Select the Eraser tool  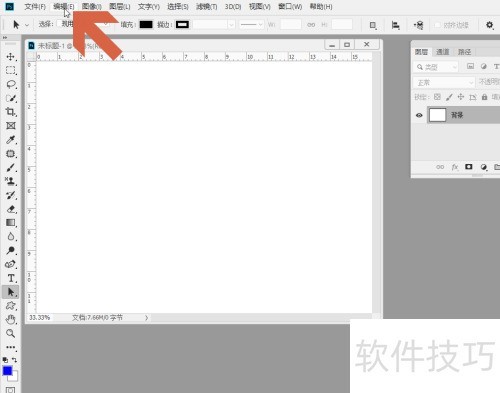pos(11,209)
